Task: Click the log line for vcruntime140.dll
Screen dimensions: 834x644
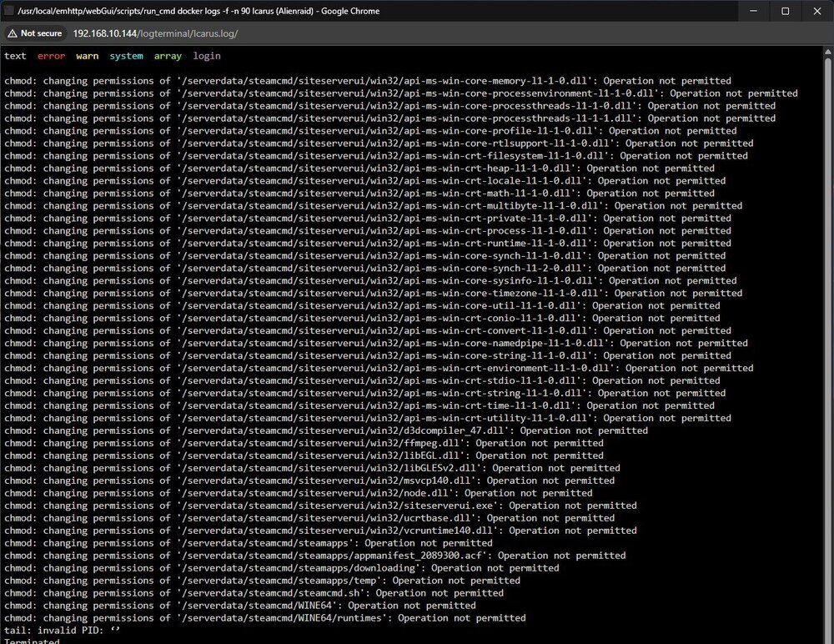Action: 321,531
